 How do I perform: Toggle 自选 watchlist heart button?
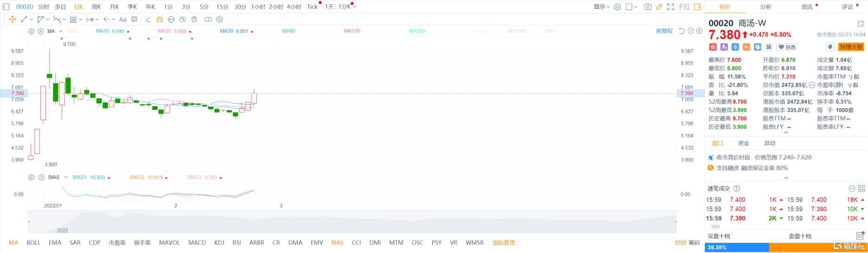[787, 47]
